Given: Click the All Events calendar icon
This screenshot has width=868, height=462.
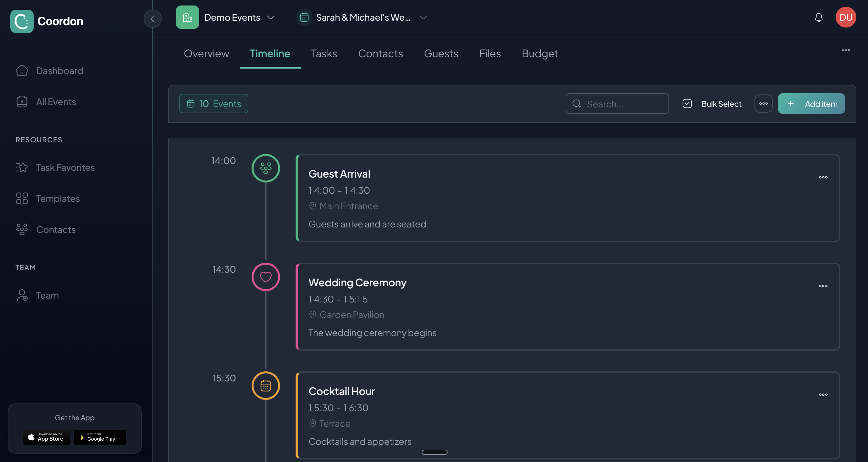Looking at the screenshot, I should 22,102.
